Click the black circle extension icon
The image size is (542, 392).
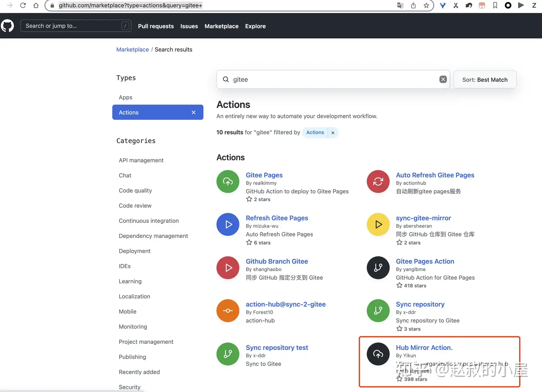click(508, 5)
